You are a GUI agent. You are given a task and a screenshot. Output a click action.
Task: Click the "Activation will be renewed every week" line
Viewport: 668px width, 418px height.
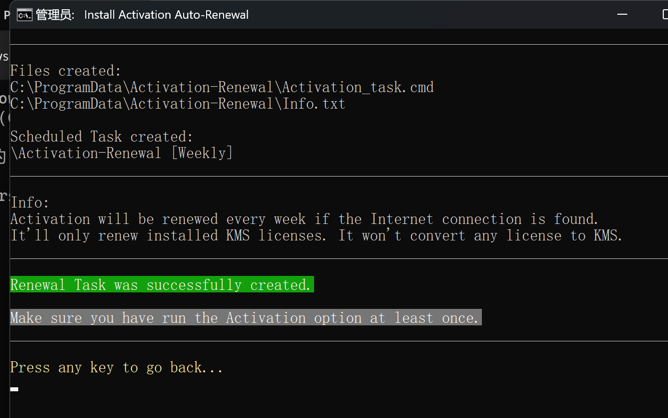[x=304, y=219]
